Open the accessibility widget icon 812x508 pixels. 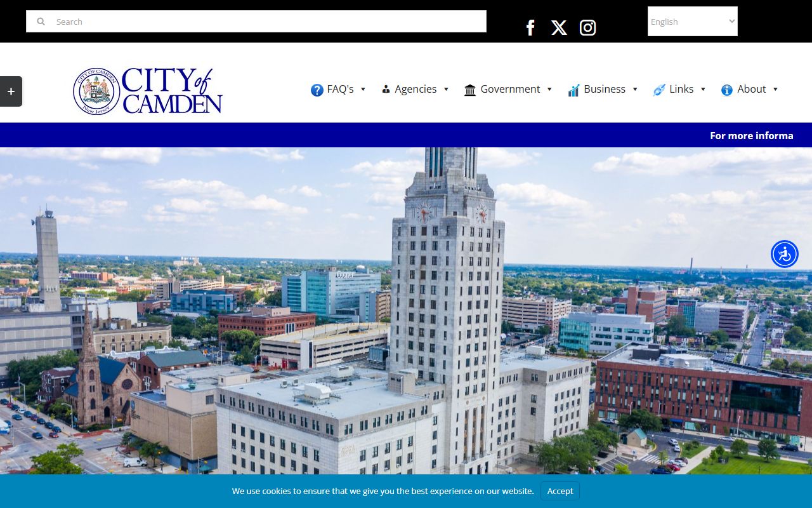(x=785, y=254)
